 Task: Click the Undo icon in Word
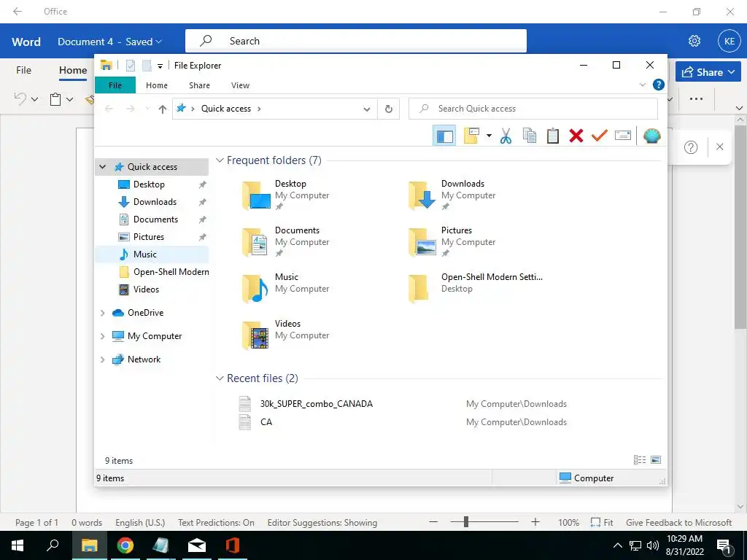pyautogui.click(x=20, y=98)
